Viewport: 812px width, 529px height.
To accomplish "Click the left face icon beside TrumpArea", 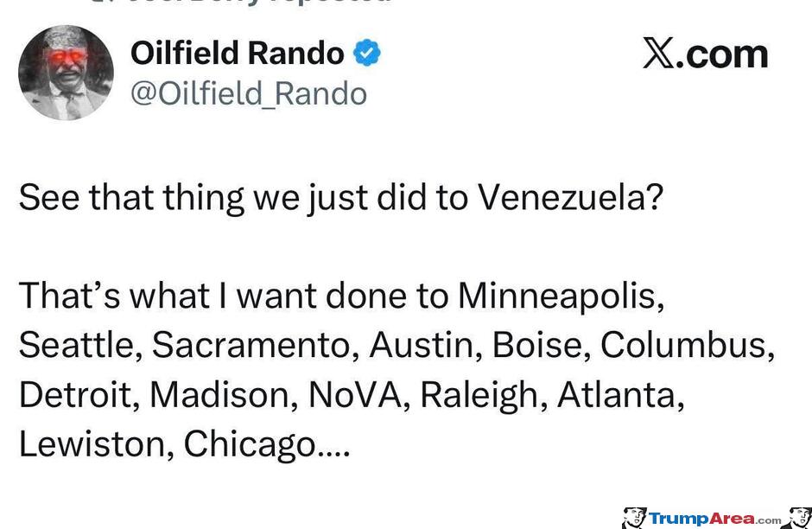I will pos(634,518).
